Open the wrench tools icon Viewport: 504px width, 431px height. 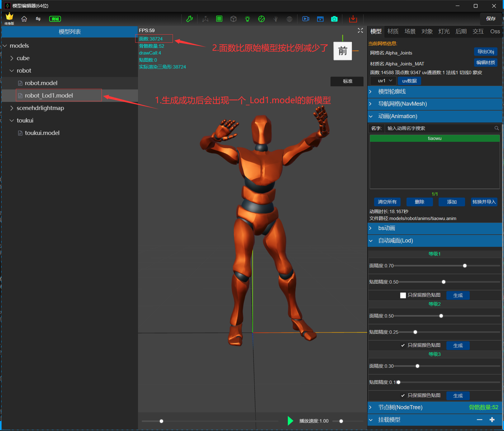tap(189, 19)
